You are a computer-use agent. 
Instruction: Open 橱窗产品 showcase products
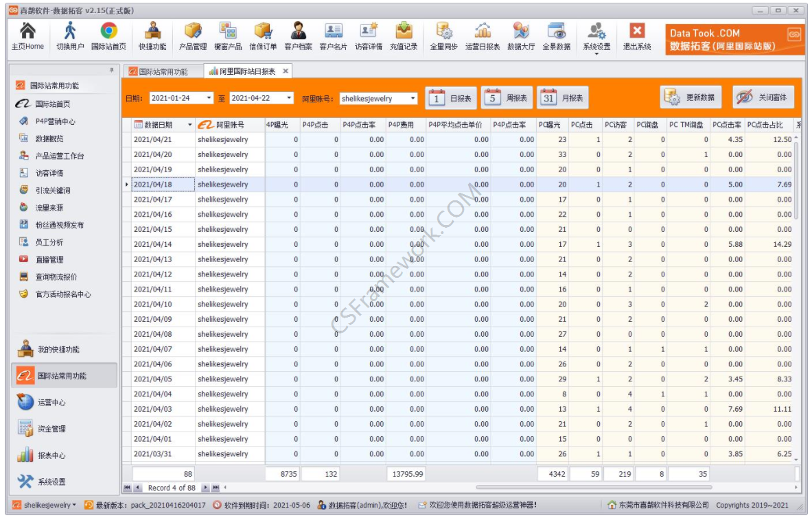[228, 36]
